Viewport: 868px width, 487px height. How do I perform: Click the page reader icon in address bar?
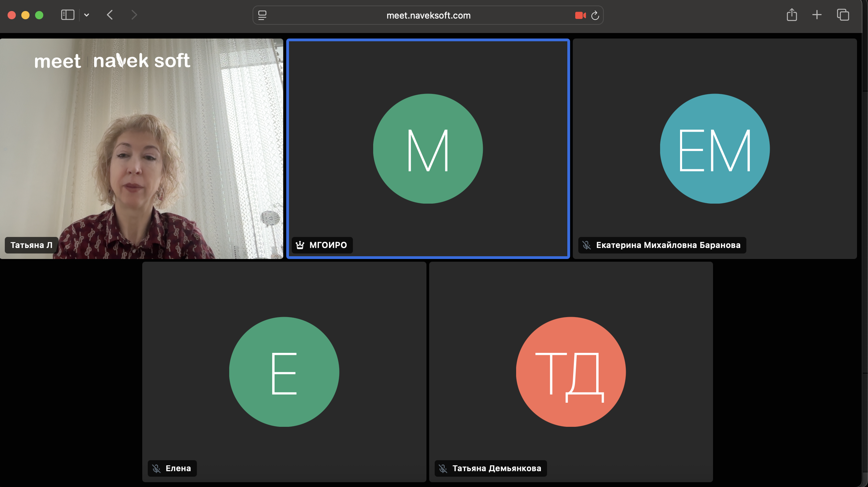[262, 15]
